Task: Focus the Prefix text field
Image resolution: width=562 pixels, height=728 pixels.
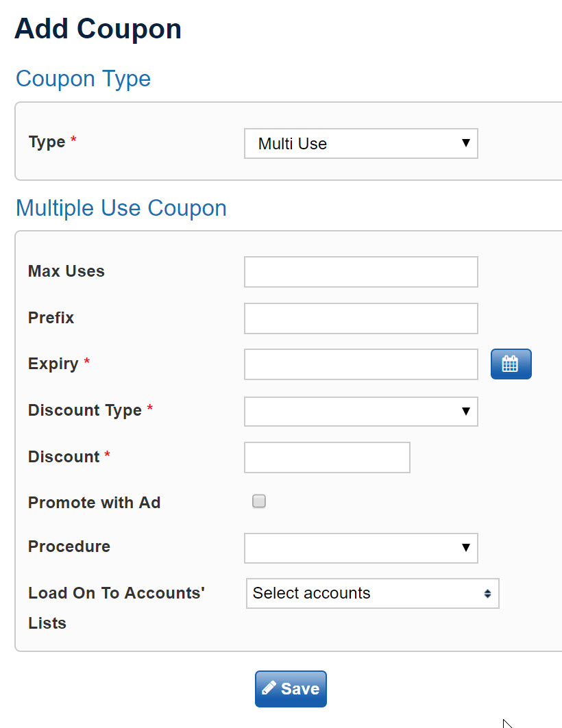Action: point(361,318)
